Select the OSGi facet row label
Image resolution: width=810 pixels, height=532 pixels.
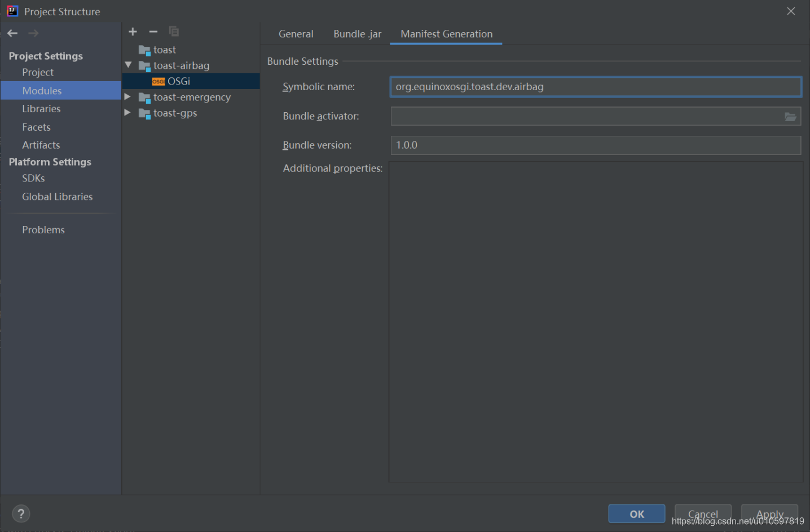(179, 81)
